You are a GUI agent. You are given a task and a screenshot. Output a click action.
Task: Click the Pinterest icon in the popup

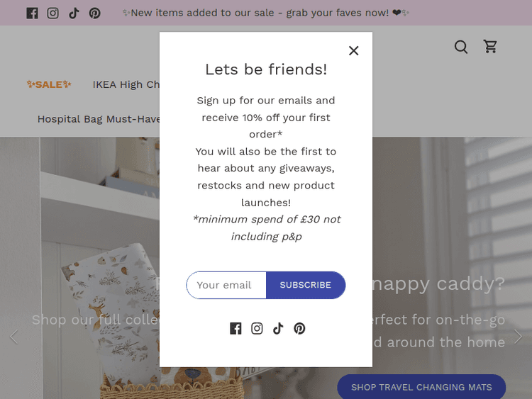(x=299, y=328)
